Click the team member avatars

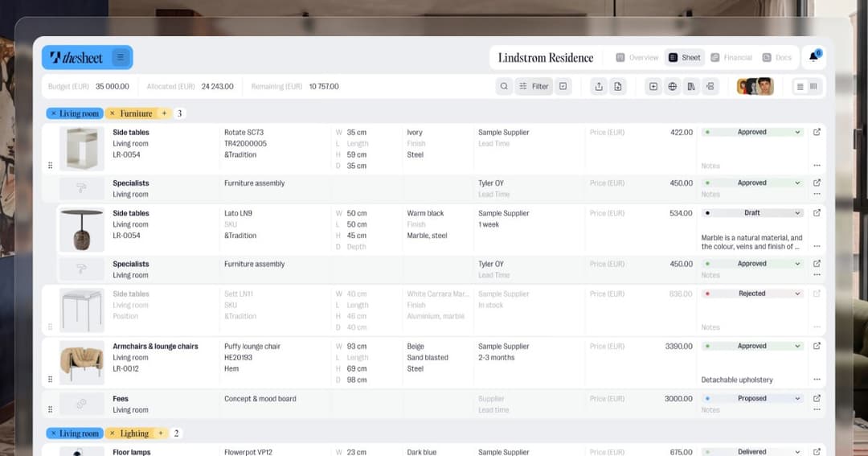click(x=755, y=86)
